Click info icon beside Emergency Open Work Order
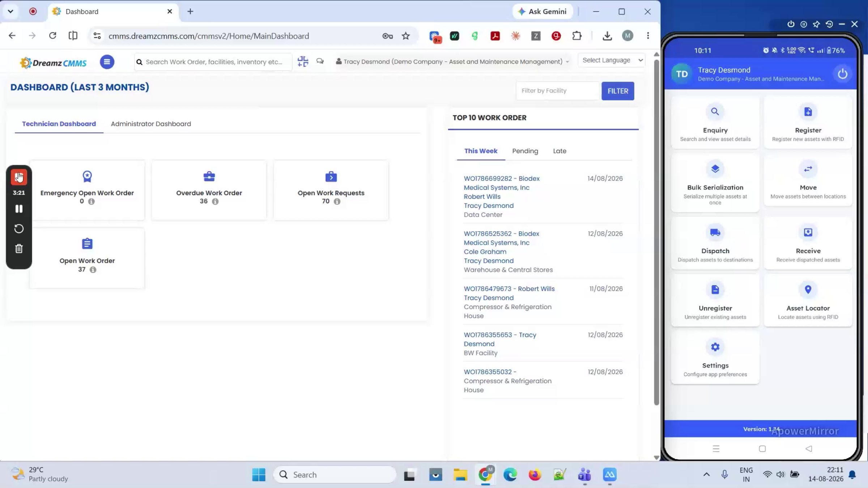This screenshot has height=488, width=868. pyautogui.click(x=92, y=202)
